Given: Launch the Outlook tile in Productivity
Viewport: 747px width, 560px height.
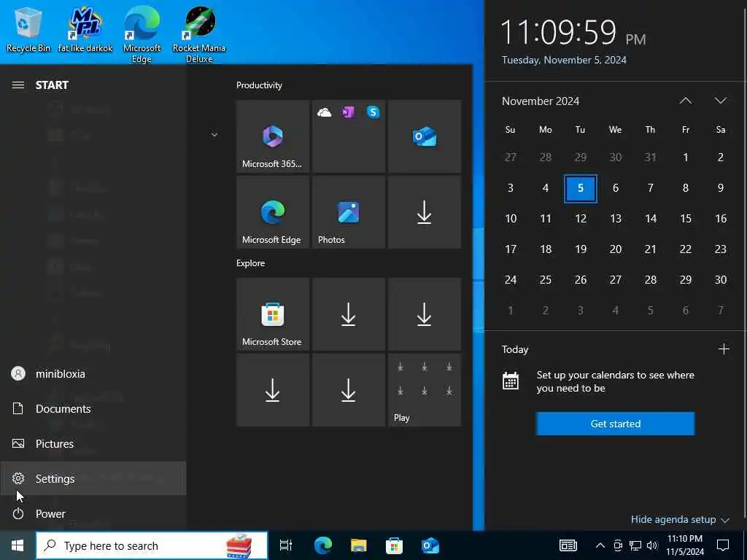Looking at the screenshot, I should [x=424, y=136].
